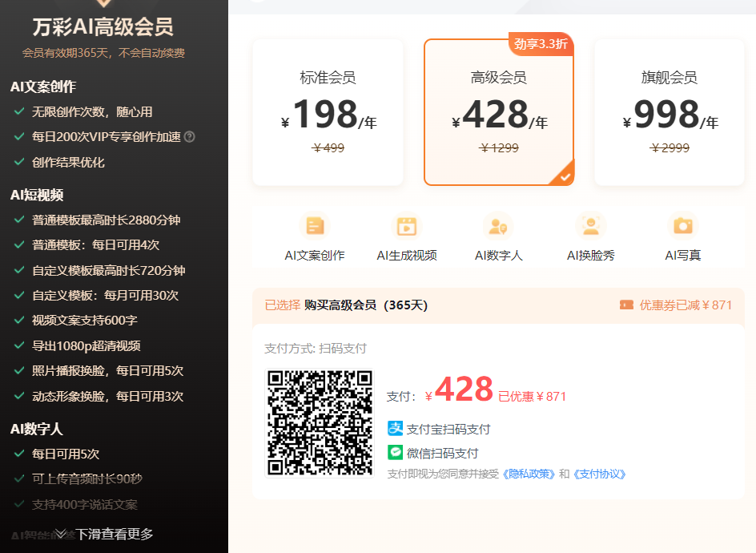The width and height of the screenshot is (756, 553).
Task: Click the AI短视频 sidebar section heading
Action: click(37, 195)
